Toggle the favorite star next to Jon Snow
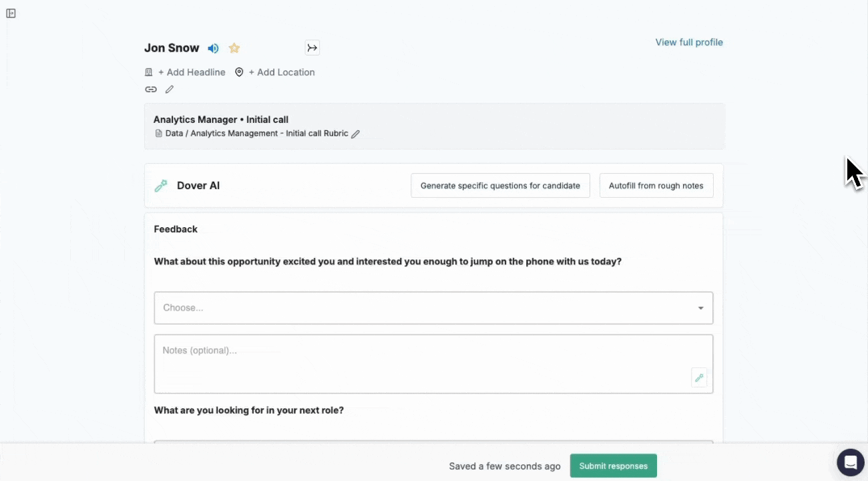This screenshot has width=868, height=481. (x=234, y=48)
